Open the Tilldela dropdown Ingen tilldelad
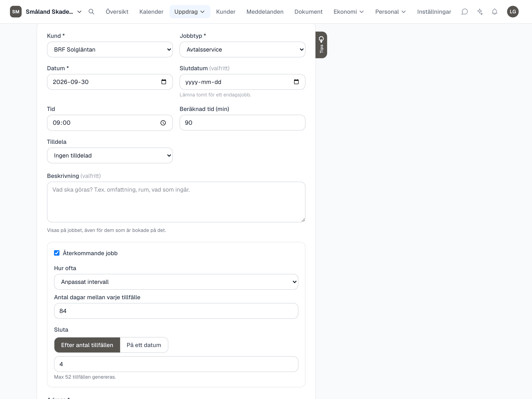Image resolution: width=532 pixels, height=399 pixels. (110, 155)
